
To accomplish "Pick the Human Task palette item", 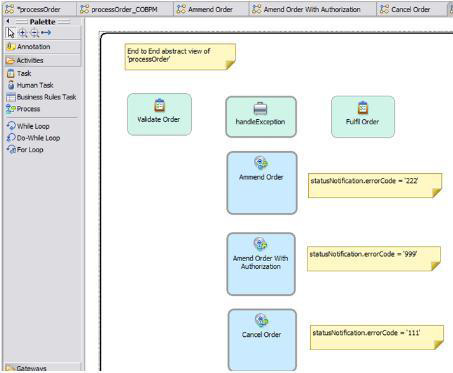I will (x=30, y=85).
